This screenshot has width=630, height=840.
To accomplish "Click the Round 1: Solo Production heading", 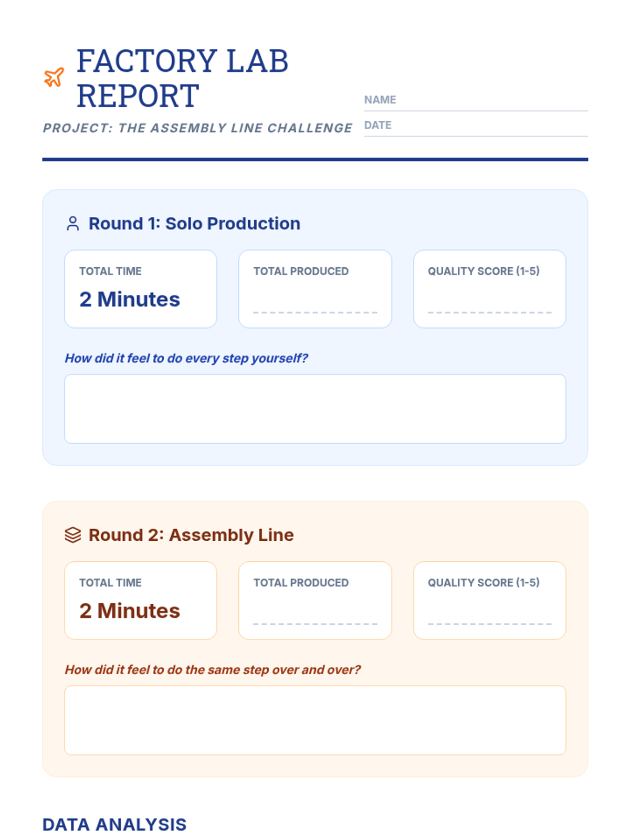I will [194, 224].
